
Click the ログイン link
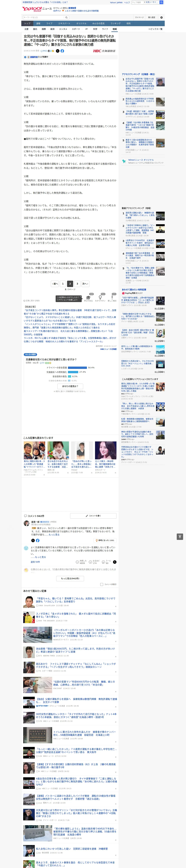click(x=57, y=11)
